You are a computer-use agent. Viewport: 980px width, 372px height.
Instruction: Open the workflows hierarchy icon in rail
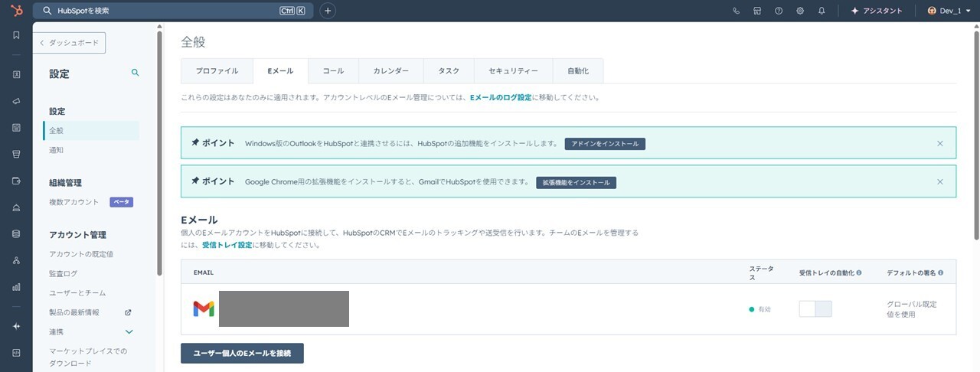point(16,260)
